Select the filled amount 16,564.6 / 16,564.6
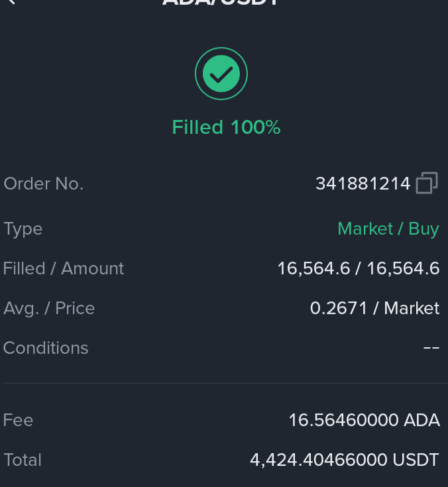This screenshot has height=487, width=448. (359, 268)
